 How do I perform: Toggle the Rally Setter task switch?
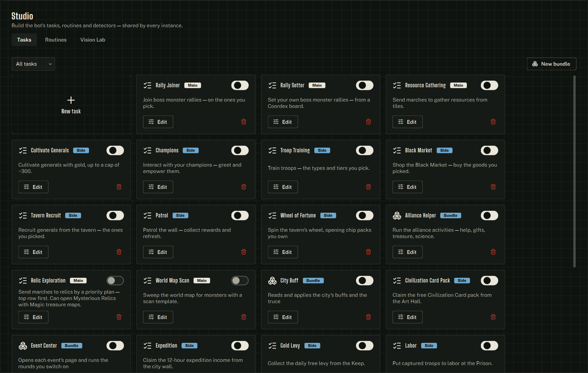click(365, 85)
